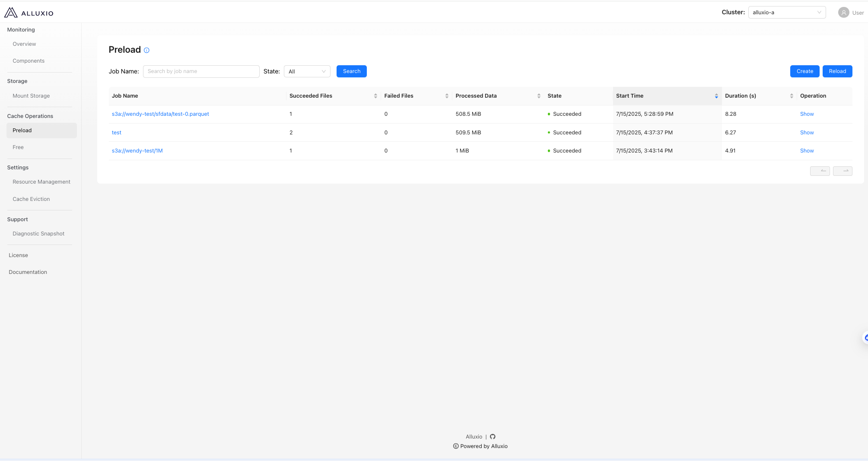The width and height of the screenshot is (868, 461).
Task: Focus the Job Name search field
Action: pos(201,72)
